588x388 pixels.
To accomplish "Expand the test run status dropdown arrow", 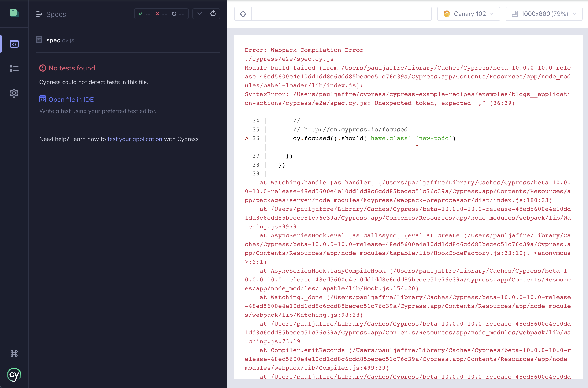I will coord(199,14).
